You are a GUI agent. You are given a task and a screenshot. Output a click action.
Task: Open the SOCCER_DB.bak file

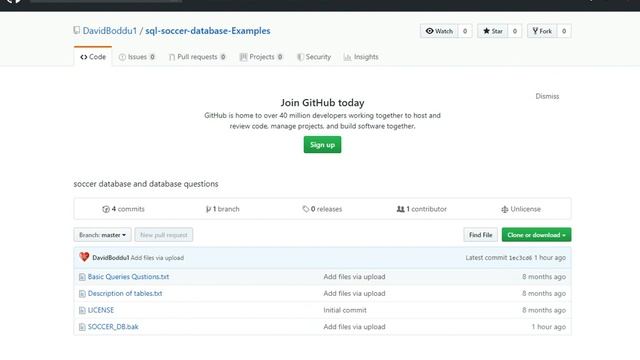(x=113, y=327)
